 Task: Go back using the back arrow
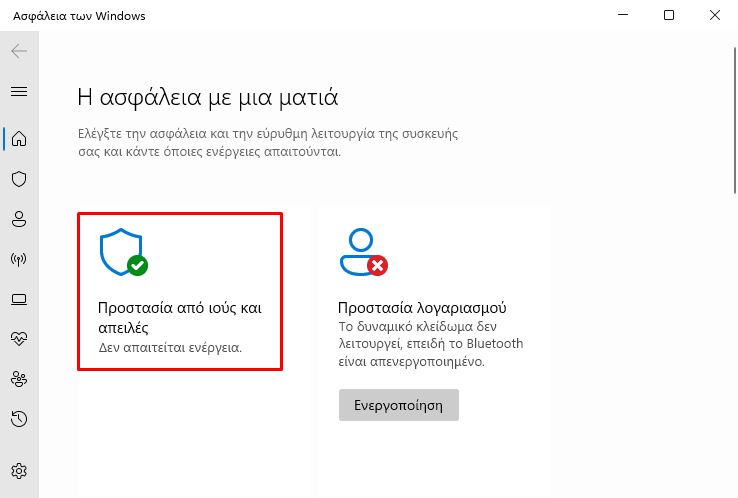pyautogui.click(x=19, y=51)
